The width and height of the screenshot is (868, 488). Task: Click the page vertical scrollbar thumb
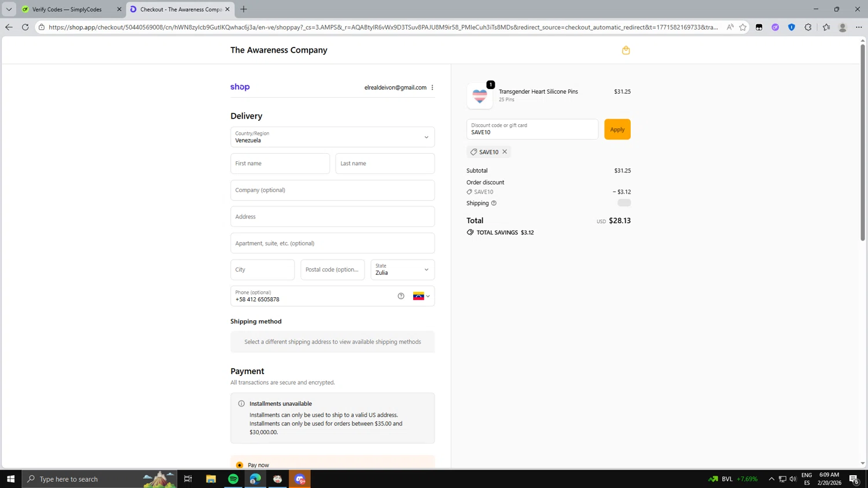click(862, 142)
